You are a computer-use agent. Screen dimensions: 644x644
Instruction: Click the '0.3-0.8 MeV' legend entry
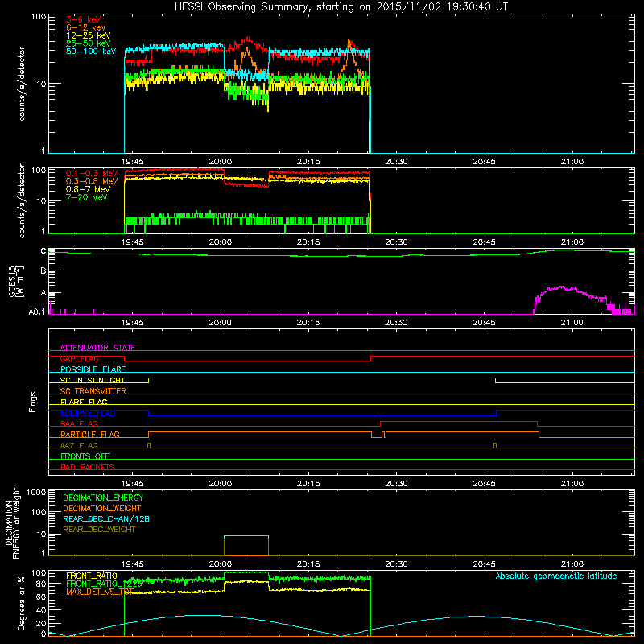tap(92, 181)
